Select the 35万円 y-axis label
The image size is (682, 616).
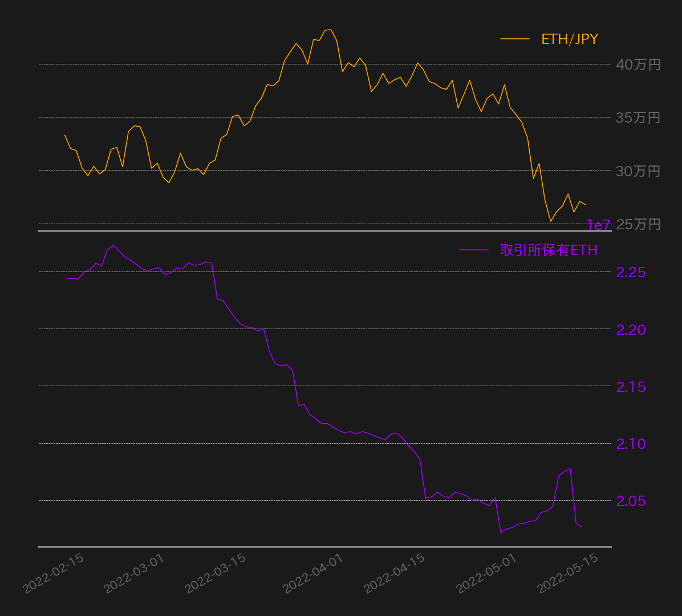[638, 118]
